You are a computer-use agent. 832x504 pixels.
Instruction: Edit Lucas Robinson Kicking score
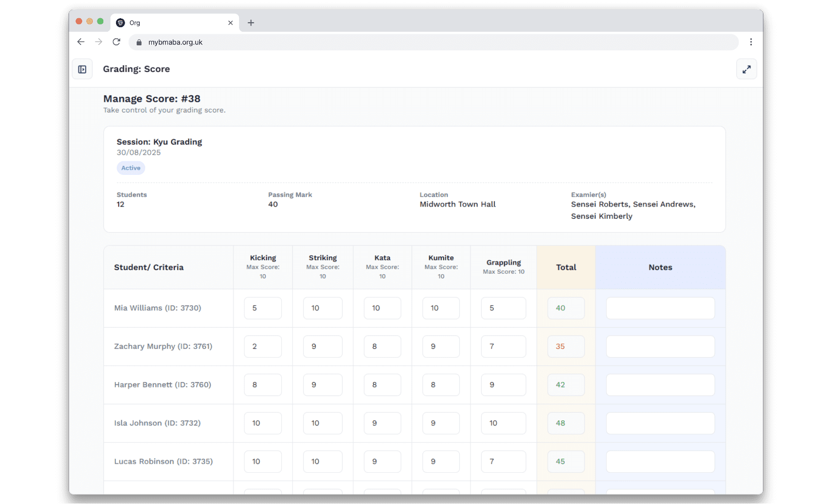tap(263, 461)
